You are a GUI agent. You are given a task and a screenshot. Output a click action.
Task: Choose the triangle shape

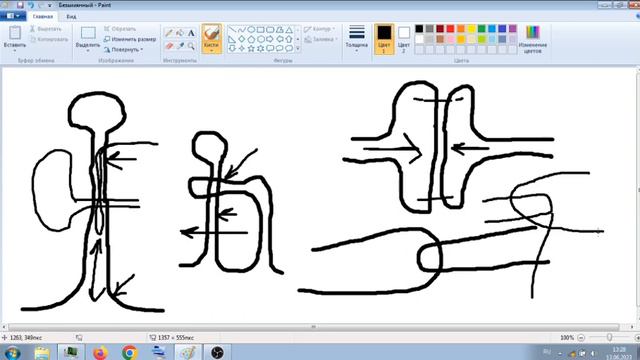point(289,30)
